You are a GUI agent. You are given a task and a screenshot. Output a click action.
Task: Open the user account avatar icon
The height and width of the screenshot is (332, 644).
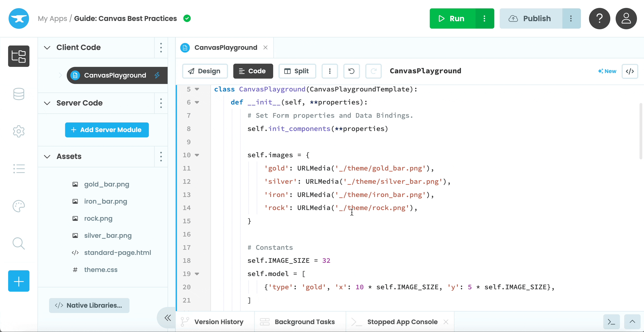pyautogui.click(x=626, y=19)
